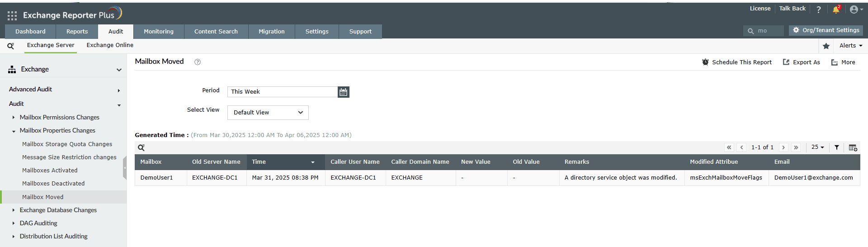The height and width of the screenshot is (247, 868).
Task: Go to first page of results
Action: [729, 147]
